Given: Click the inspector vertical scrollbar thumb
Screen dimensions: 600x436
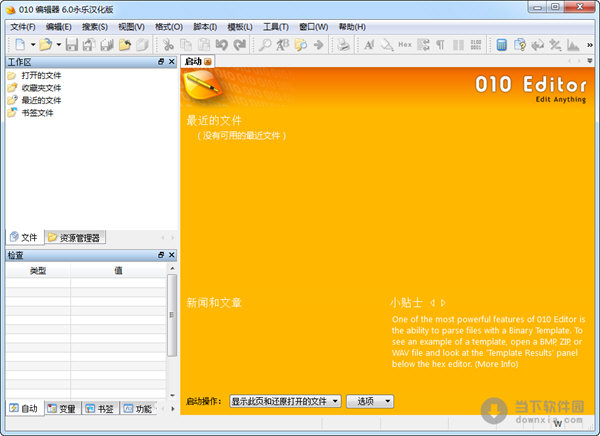Looking at the screenshot, I should coord(172,315).
